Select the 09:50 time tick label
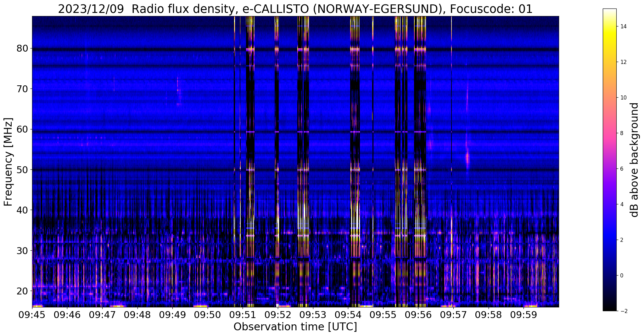 pos(208,315)
